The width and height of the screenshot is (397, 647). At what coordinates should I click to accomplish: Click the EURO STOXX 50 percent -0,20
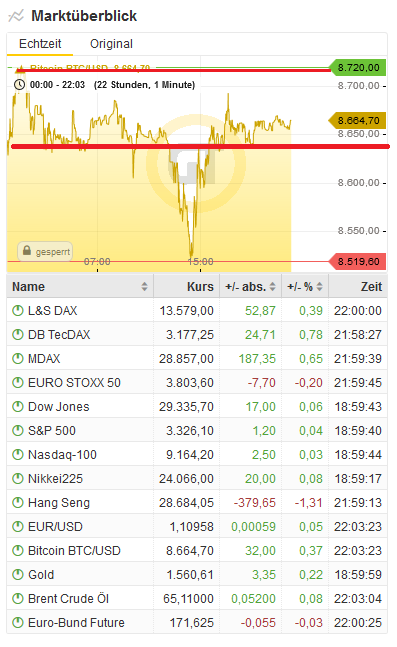pos(309,383)
